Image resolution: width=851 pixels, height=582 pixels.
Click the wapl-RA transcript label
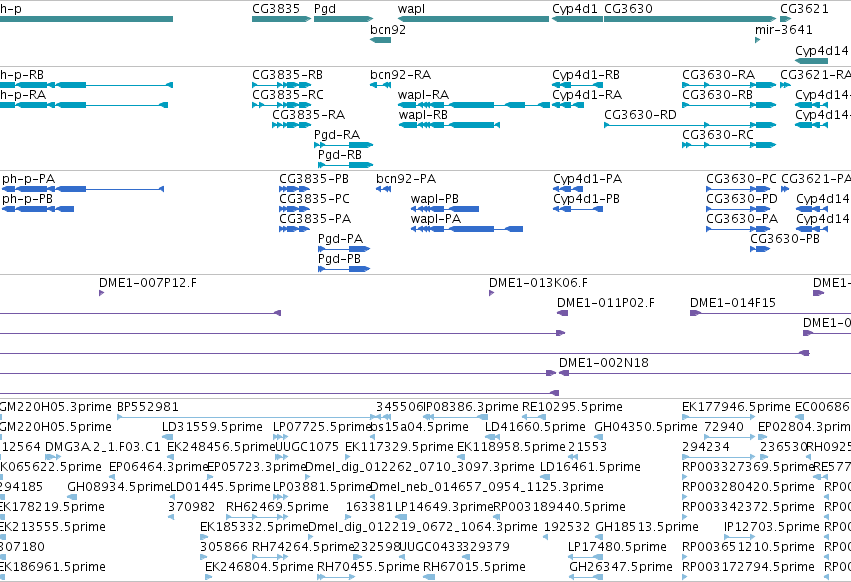pyautogui.click(x=423, y=94)
